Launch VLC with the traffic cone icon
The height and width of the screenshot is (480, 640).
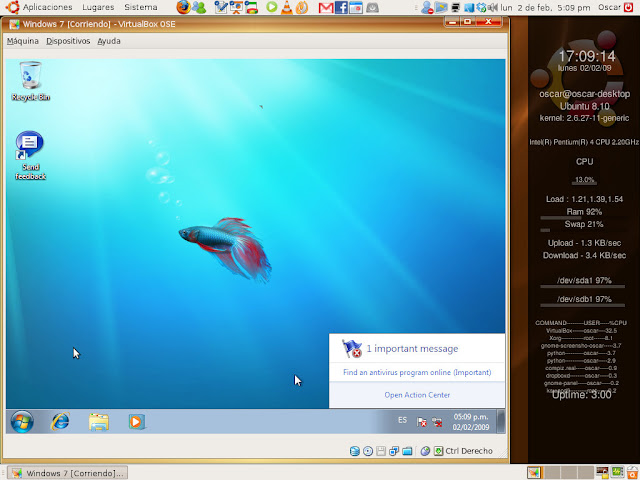pyautogui.click(x=287, y=7)
